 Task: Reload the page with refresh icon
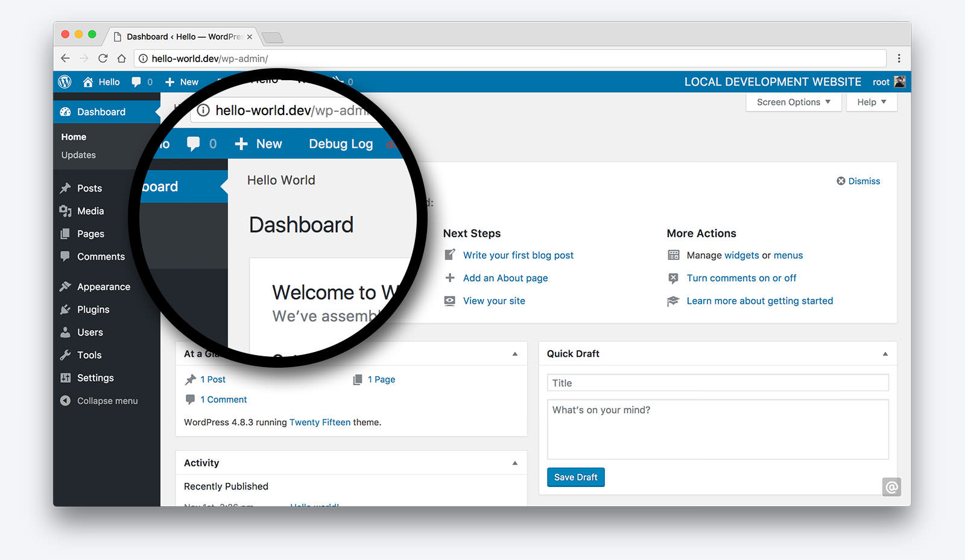pyautogui.click(x=103, y=58)
